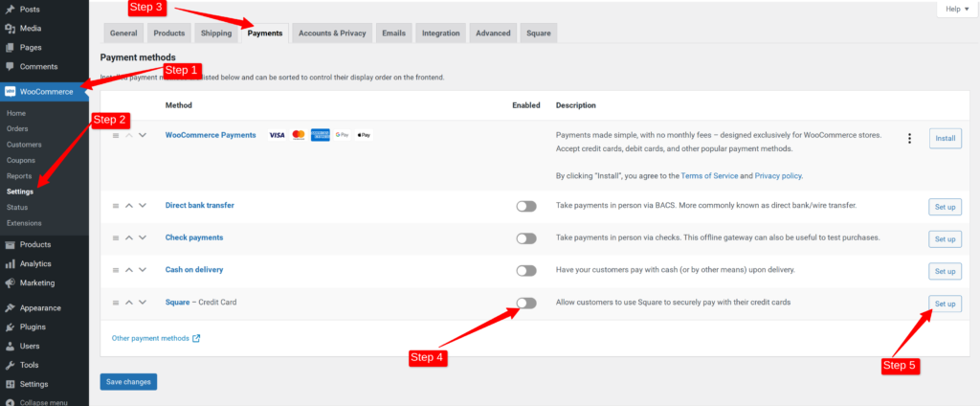Click the Products box icon in sidebar

10,244
